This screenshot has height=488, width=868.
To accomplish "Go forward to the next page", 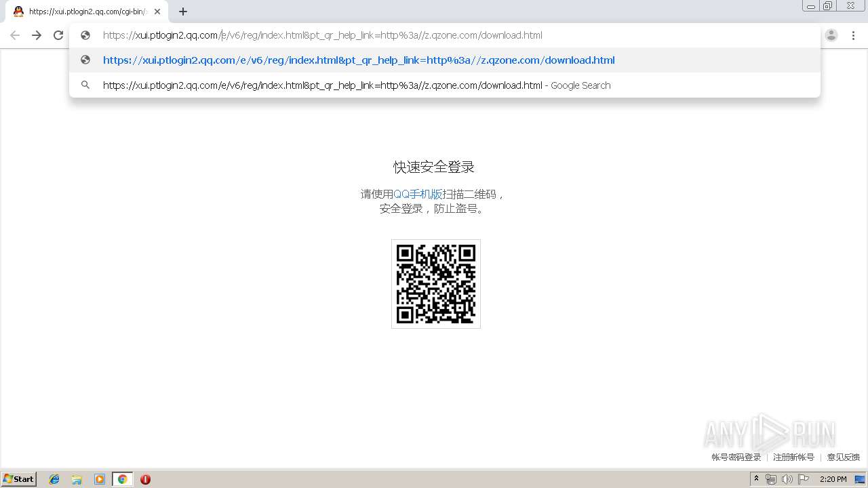I will coord(37,35).
